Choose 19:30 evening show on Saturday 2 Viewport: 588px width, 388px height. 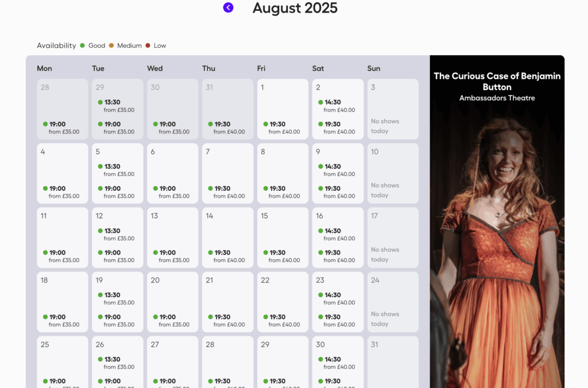[x=336, y=128]
